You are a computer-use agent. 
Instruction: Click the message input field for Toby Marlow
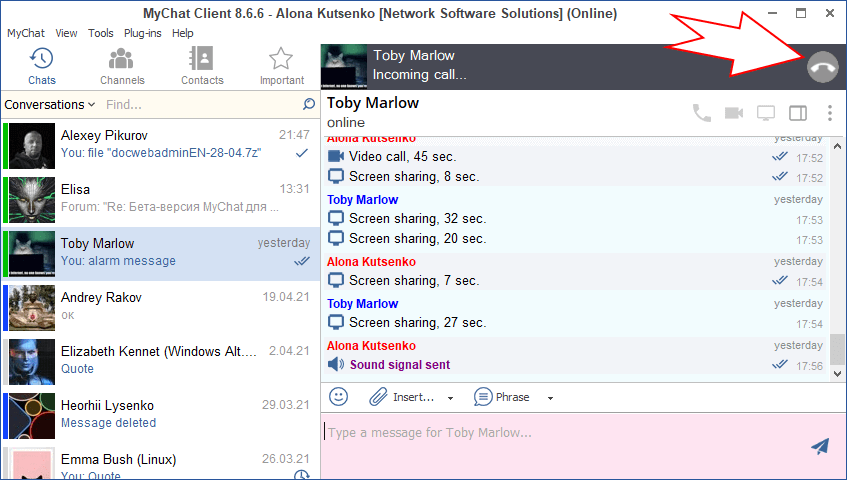tap(560, 434)
